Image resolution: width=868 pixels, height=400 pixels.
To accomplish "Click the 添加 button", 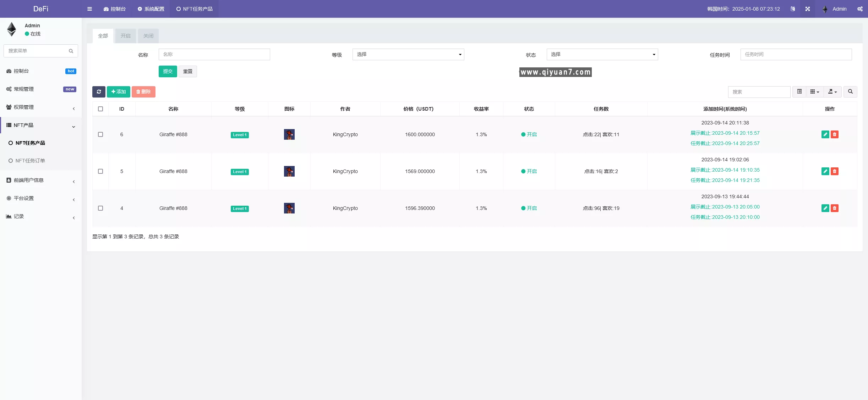I will (118, 92).
